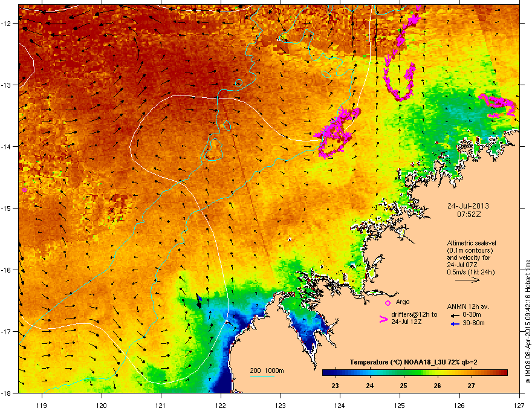Image resolution: width=532 pixels, height=411 pixels.
Task: Click the longitude axis label 122
Action: tap(221, 405)
